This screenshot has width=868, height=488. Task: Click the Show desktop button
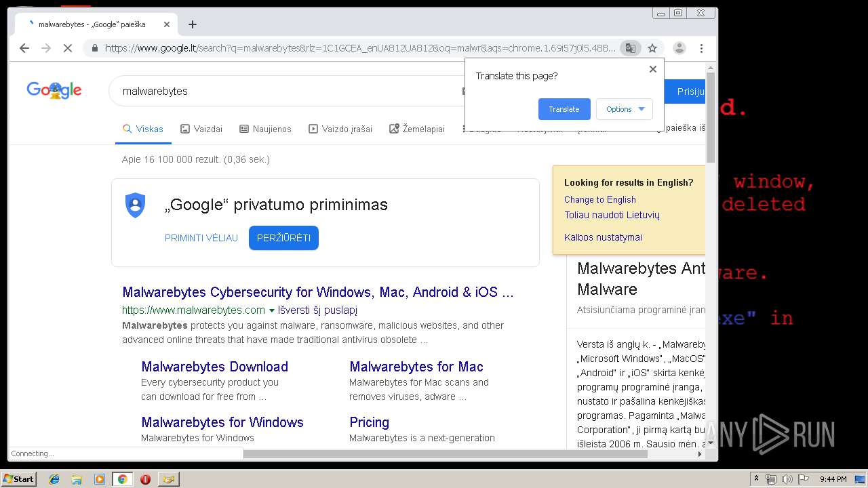click(x=861, y=479)
